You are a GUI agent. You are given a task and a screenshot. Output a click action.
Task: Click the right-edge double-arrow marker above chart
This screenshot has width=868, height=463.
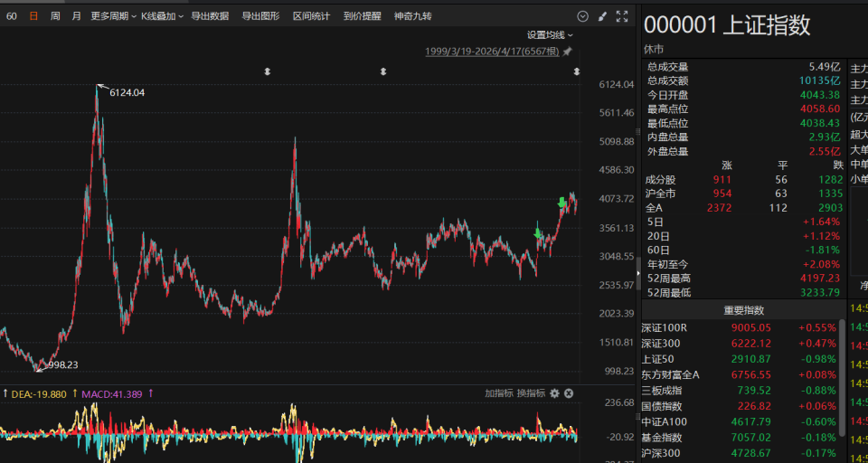(577, 71)
